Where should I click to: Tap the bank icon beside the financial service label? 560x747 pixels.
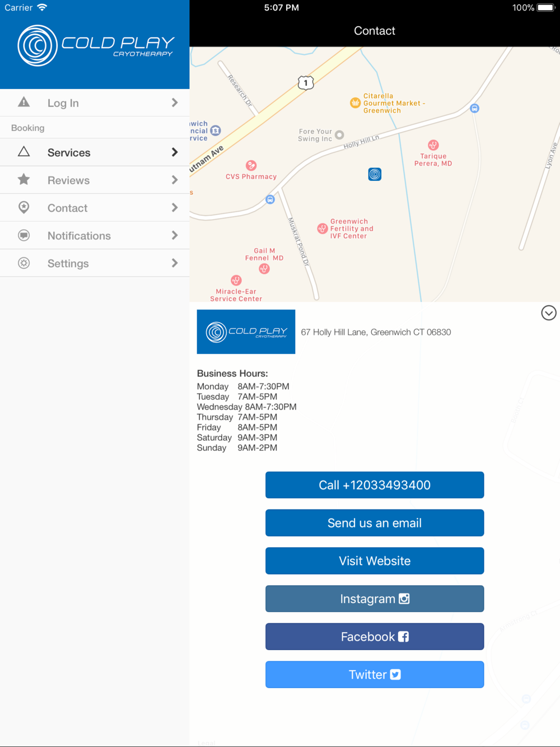pos(216,130)
